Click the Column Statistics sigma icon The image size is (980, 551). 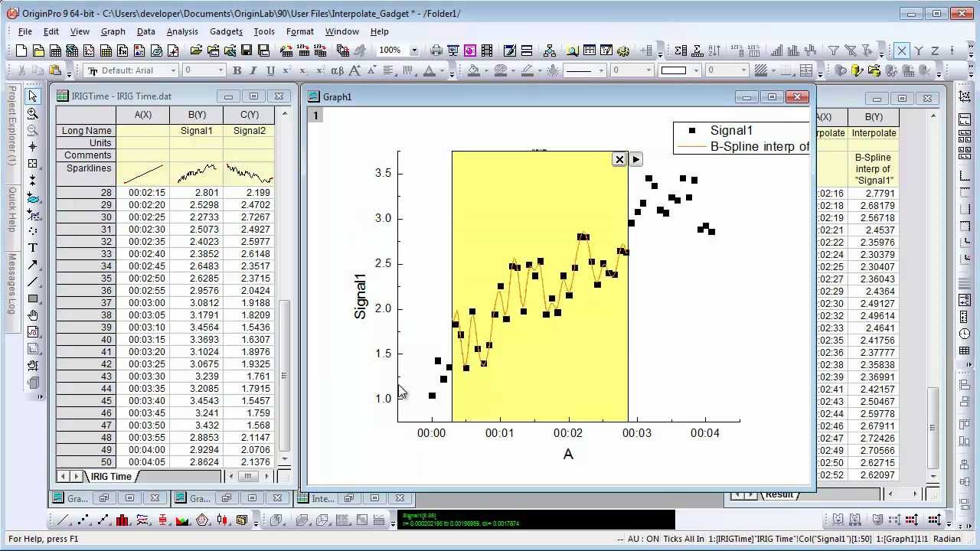(x=681, y=51)
